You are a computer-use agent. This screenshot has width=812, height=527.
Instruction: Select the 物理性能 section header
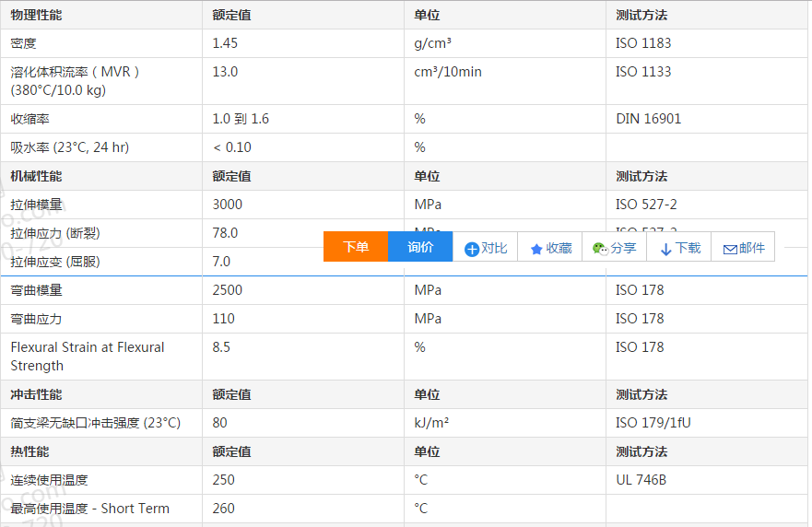pos(36,16)
